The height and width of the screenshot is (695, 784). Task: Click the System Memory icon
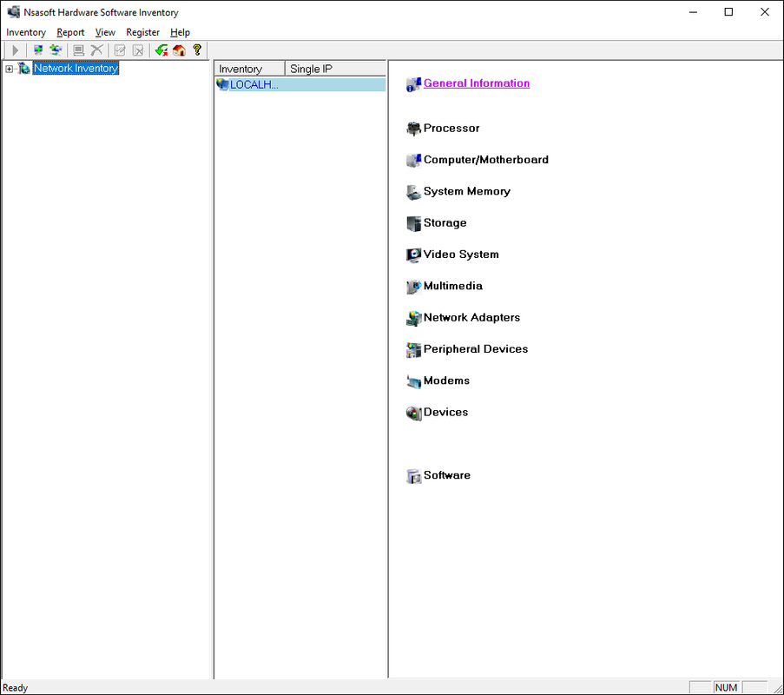click(413, 192)
